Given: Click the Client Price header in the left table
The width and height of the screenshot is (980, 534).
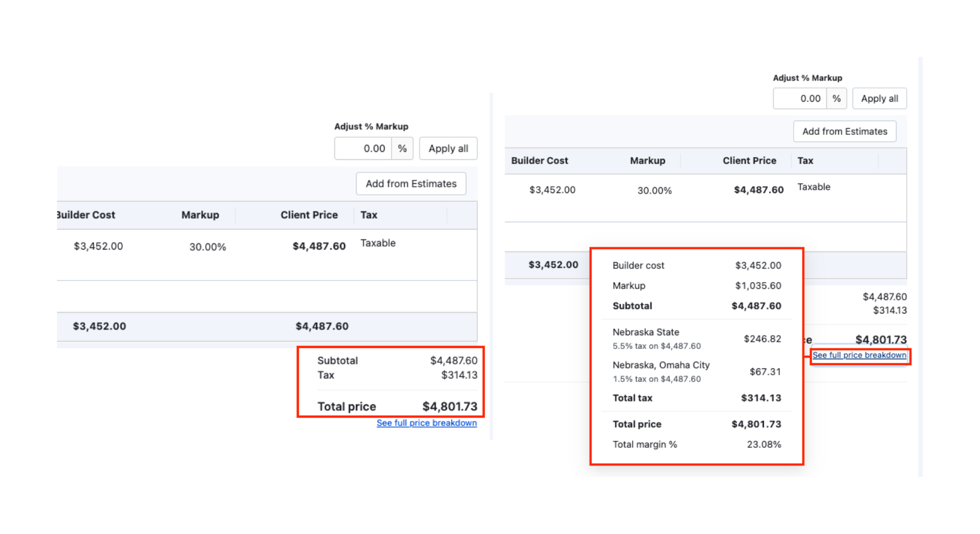Looking at the screenshot, I should click(x=309, y=215).
